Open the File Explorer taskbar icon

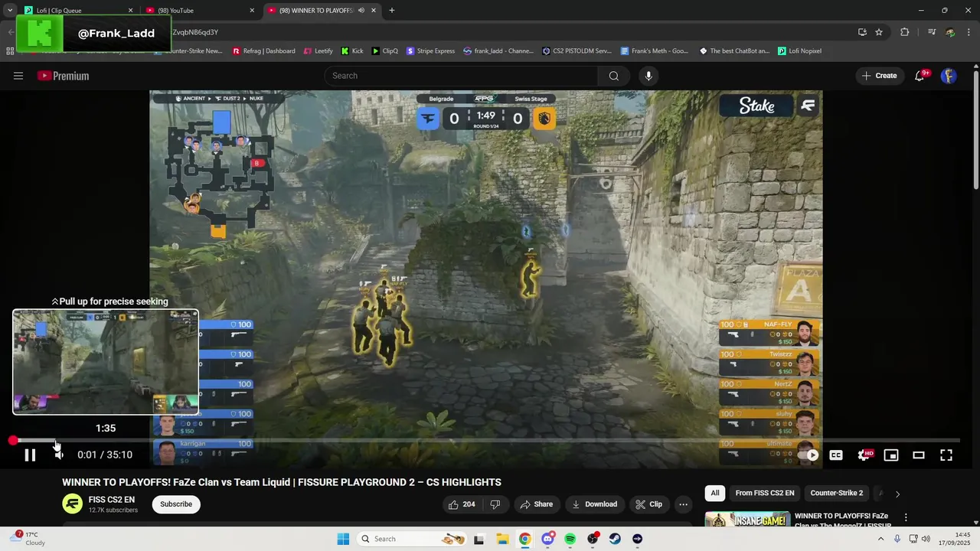point(501,539)
